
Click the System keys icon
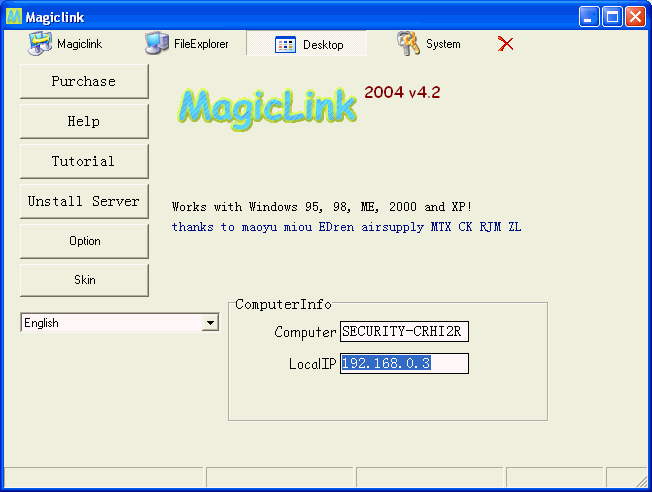pos(408,43)
